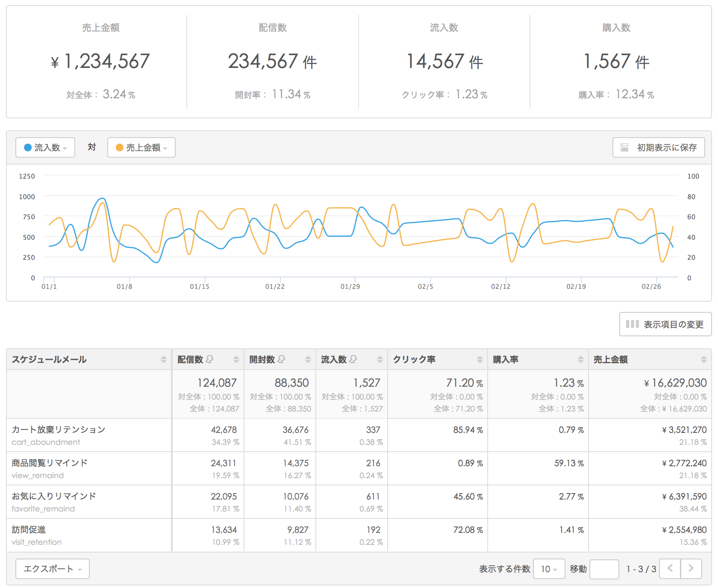Sort by 配信数 column arrows
This screenshot has width=718, height=588.
tap(236, 359)
